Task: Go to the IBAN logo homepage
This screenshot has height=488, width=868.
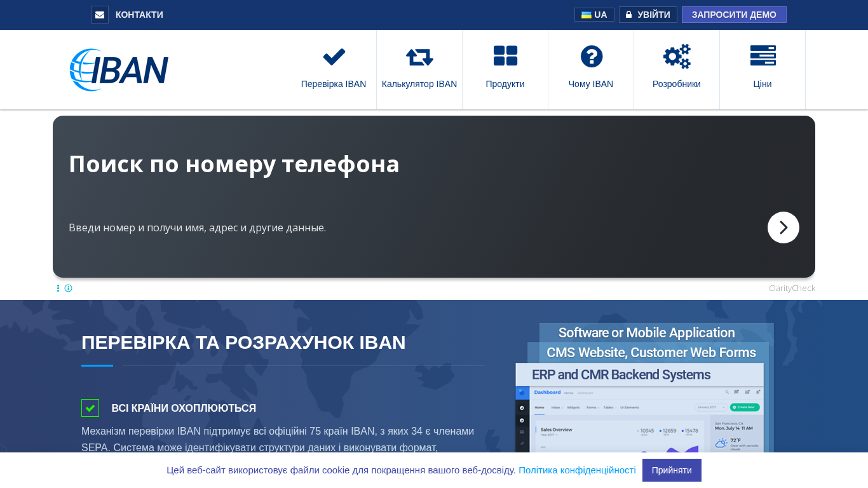Action: (119, 70)
